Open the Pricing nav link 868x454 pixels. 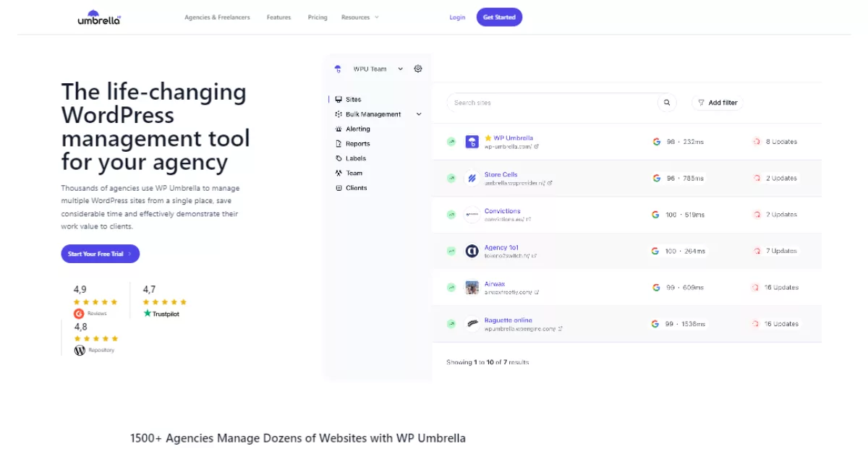pos(318,17)
